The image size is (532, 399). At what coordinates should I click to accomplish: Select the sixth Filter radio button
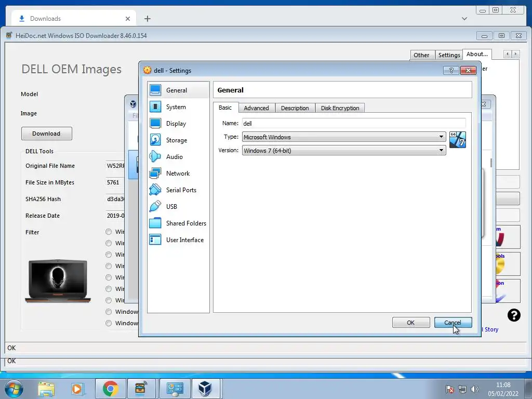pos(109,289)
